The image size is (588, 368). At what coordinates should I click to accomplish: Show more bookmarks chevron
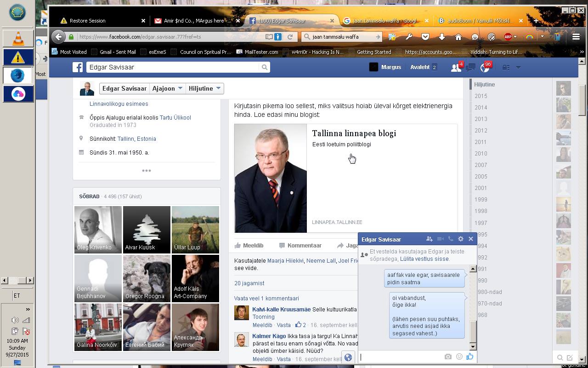(x=582, y=52)
